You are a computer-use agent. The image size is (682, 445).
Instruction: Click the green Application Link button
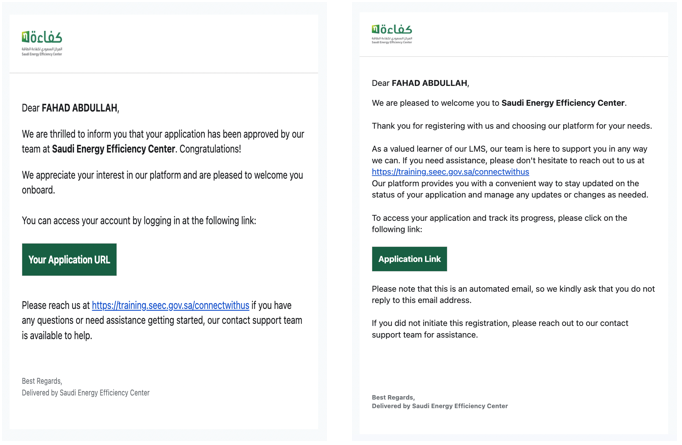(409, 259)
